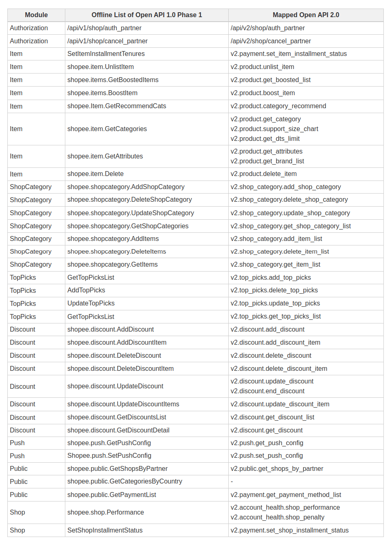Select the /api/v1/shop/auth_partner cell

pos(147,28)
